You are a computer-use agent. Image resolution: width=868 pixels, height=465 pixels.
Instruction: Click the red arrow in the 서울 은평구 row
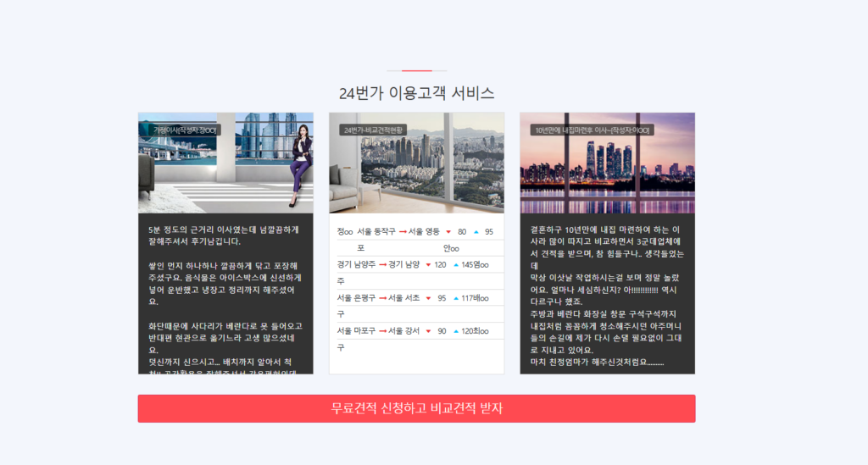[x=383, y=298]
